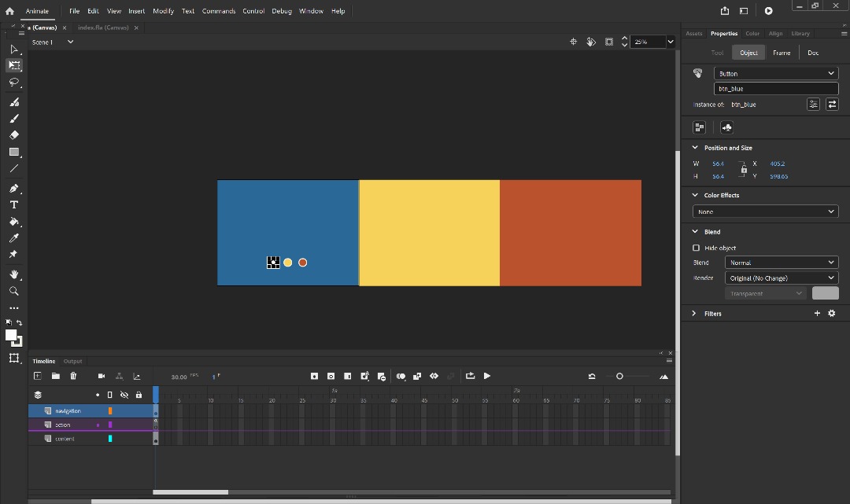Open the Commands menu
This screenshot has width=850, height=504.
coord(219,11)
